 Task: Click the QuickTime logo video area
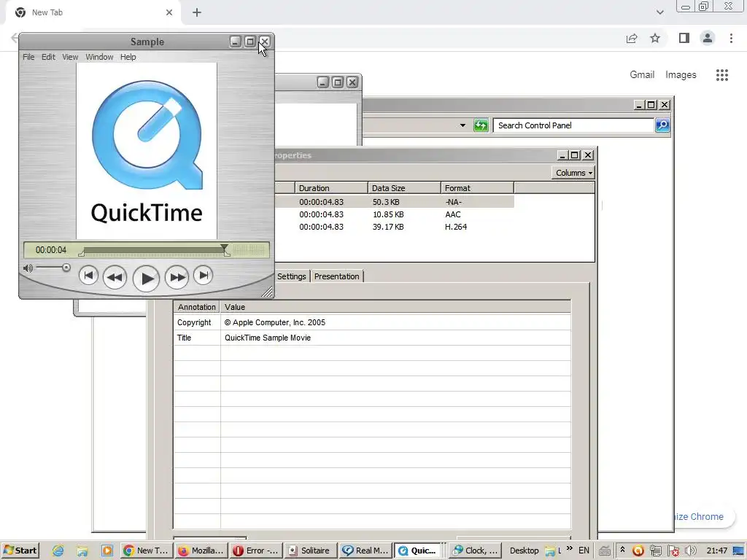(147, 151)
